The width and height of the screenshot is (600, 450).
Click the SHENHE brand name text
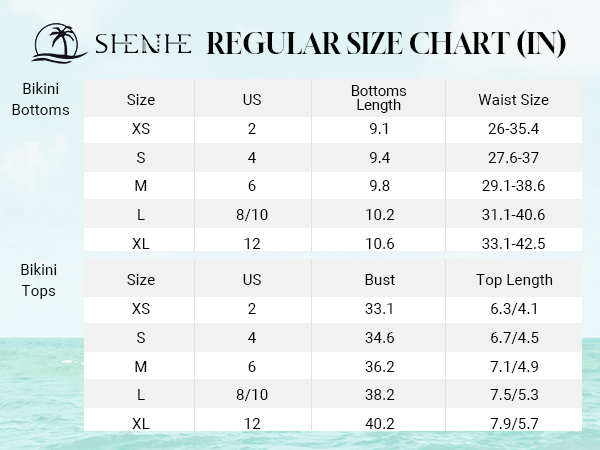143,43
